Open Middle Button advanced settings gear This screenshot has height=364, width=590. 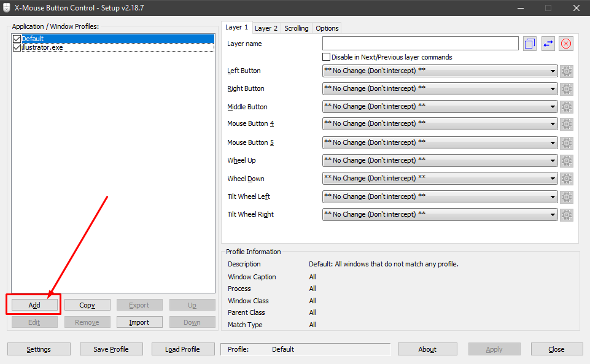point(565,106)
